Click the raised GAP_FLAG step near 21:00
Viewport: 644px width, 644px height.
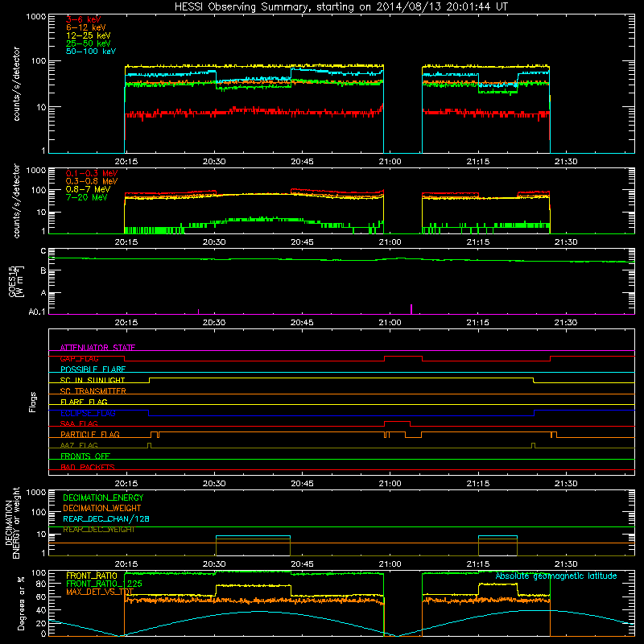click(x=403, y=357)
